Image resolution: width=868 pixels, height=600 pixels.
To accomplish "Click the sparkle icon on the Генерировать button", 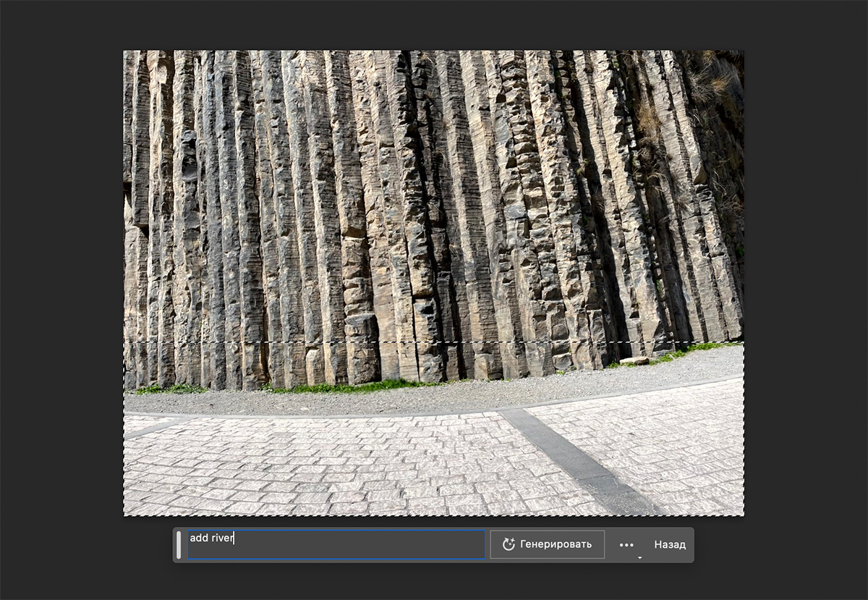I will [x=509, y=544].
